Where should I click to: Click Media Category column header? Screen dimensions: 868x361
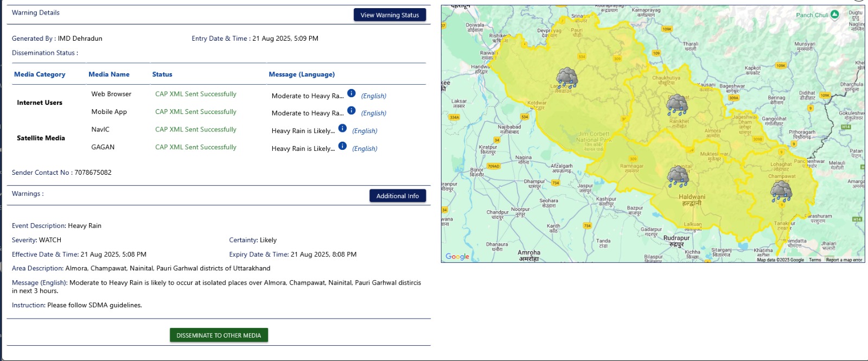pos(40,74)
